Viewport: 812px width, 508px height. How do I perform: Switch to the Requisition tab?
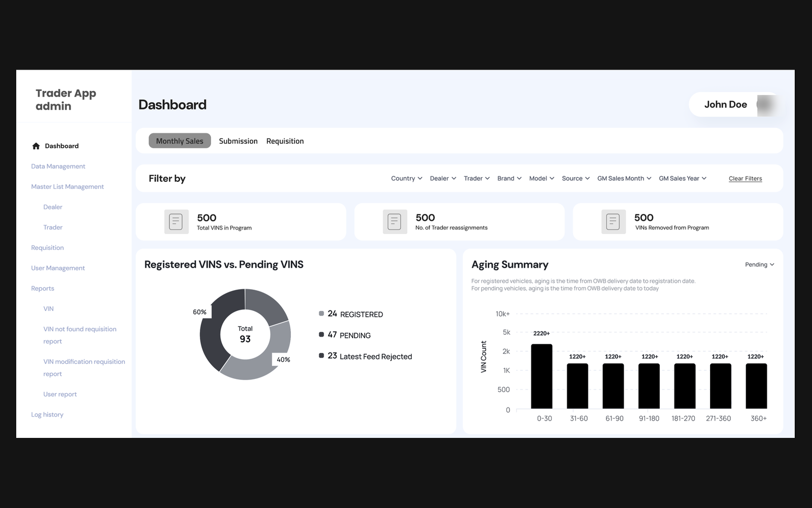click(285, 141)
